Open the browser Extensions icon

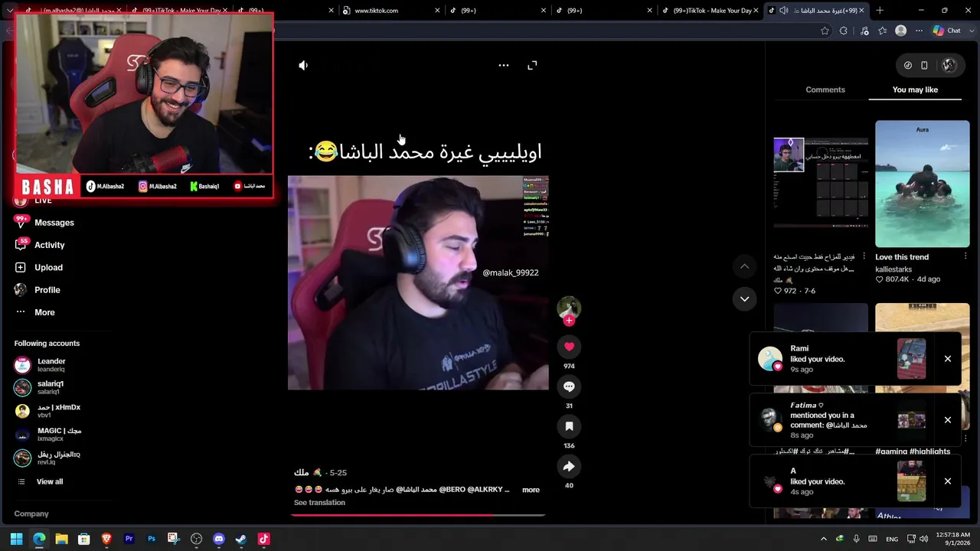pyautogui.click(x=844, y=31)
